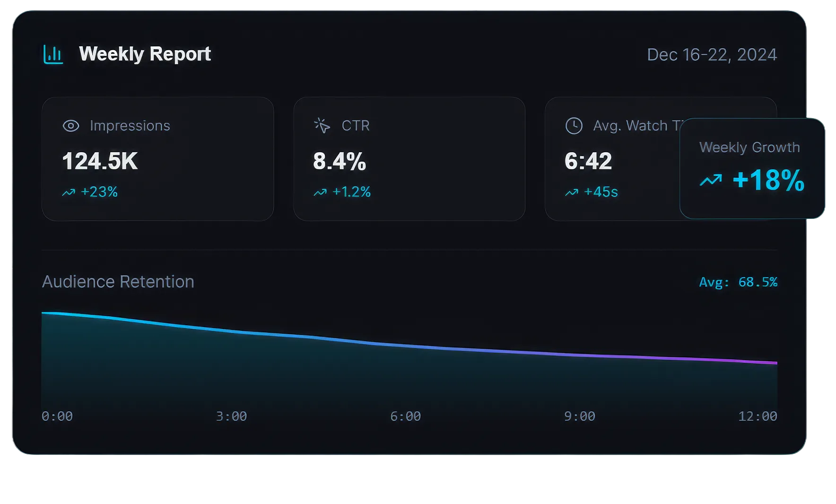
Task: Click the 12:00 marker on retention chart
Action: click(758, 417)
